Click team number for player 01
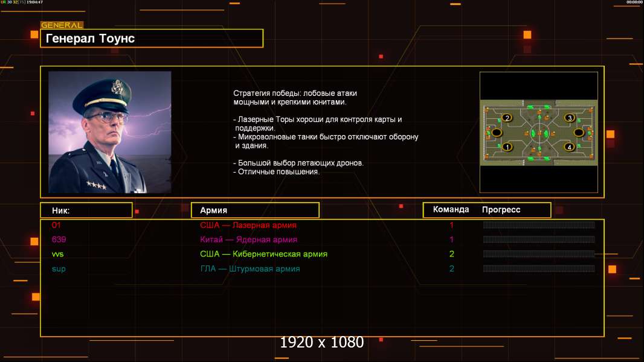 (x=451, y=225)
